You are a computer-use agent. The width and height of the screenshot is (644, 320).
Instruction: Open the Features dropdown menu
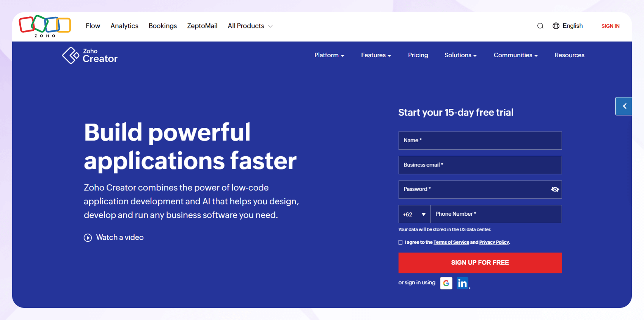click(x=376, y=55)
